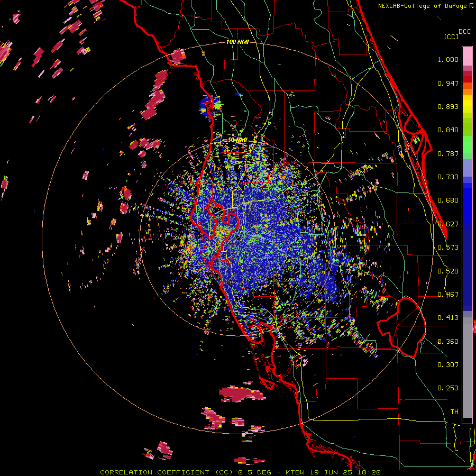Pick the pink swatch on the color bar
Viewport: 476px width, 476px height.
[467, 56]
